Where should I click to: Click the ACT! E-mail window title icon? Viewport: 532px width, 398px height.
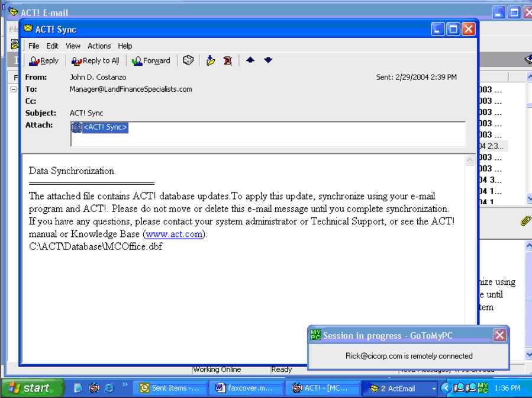[13, 12]
